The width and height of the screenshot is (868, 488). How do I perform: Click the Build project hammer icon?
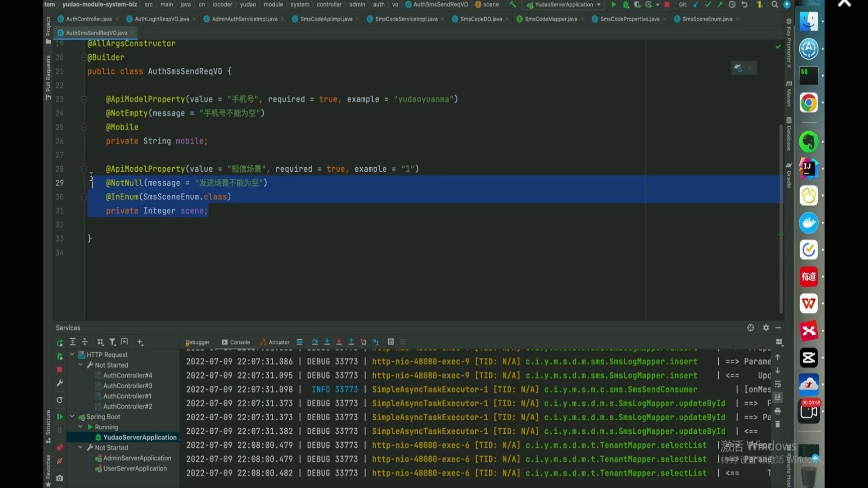[512, 5]
